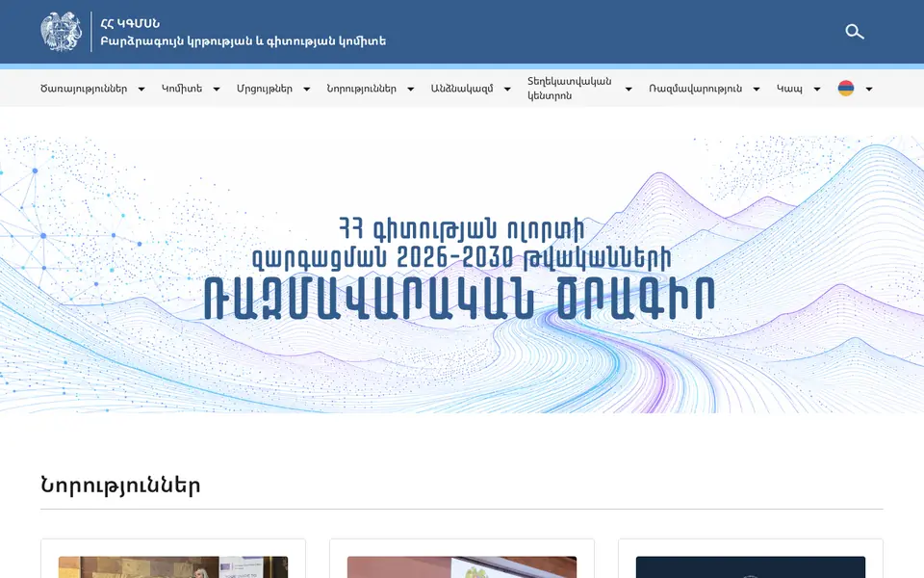Open the ՌԱԶՄԱՎԱՐԱԿԱՆ ԾՐԱԳԻՐ banner
Image resolution: width=924 pixels, height=578 pixels.
coord(462,275)
